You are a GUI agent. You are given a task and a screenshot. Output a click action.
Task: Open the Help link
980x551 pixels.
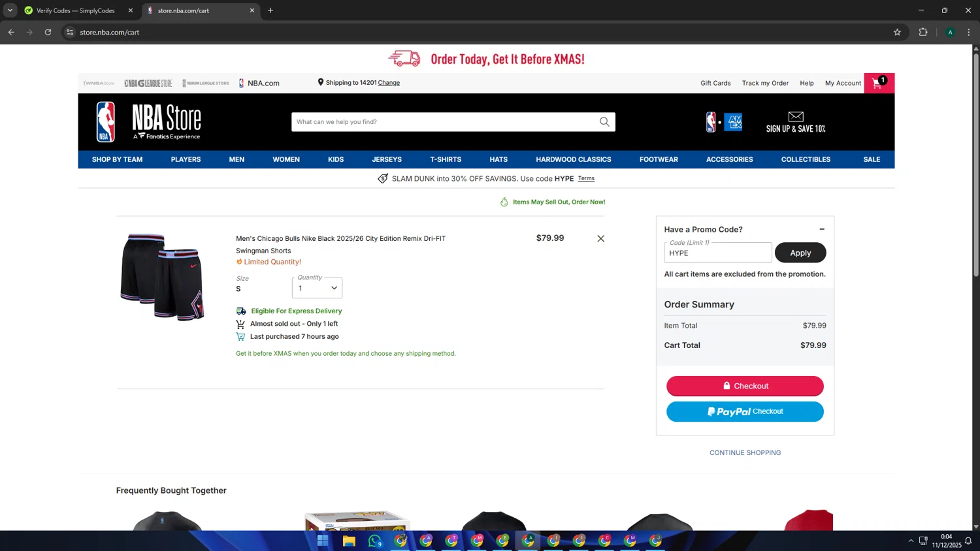[x=807, y=83]
